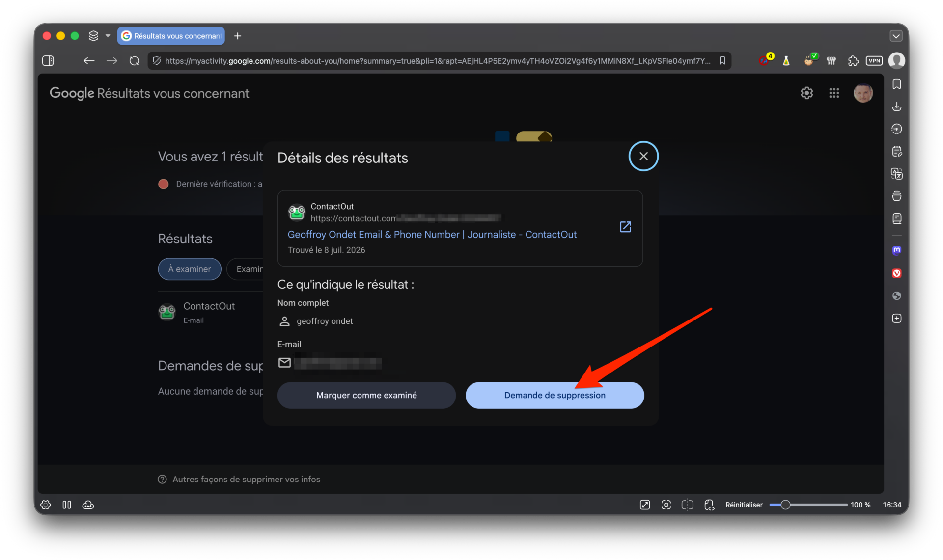943x560 pixels.
Task: Open the extensions puzzle icon
Action: [853, 61]
